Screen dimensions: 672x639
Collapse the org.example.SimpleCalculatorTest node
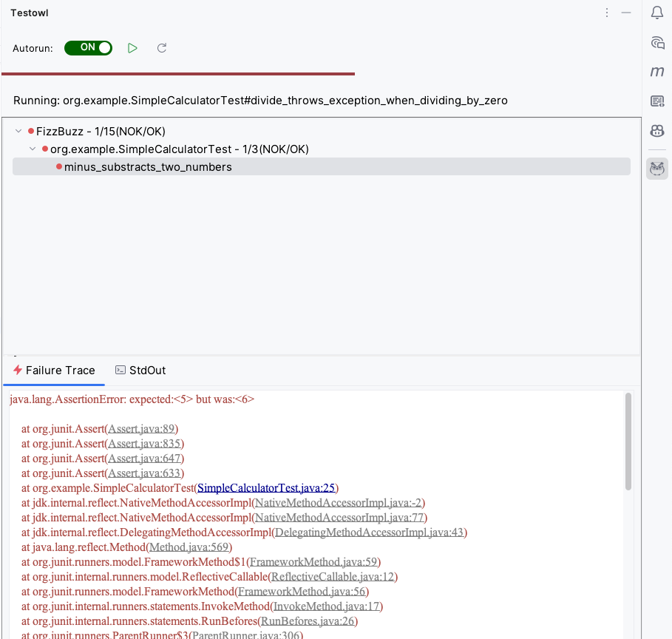tap(33, 149)
